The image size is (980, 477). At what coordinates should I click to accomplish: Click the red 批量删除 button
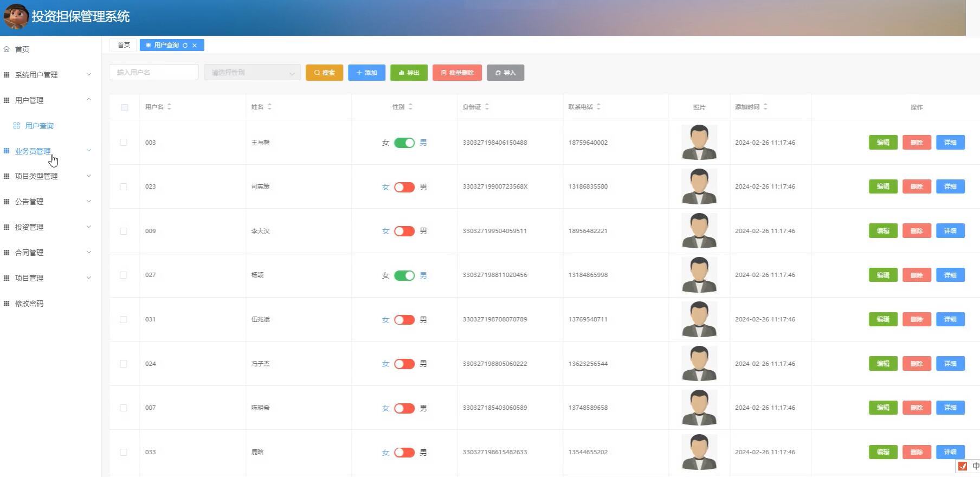click(x=457, y=73)
